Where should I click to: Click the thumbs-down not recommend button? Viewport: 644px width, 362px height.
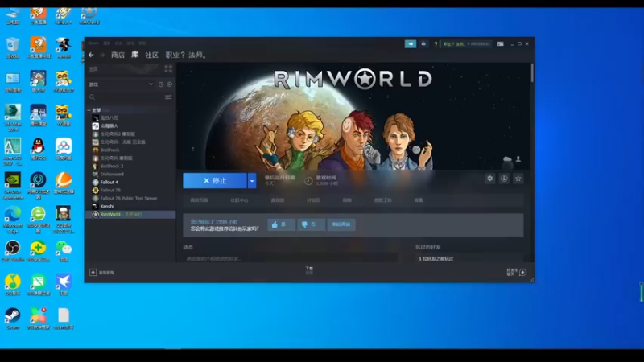311,224
